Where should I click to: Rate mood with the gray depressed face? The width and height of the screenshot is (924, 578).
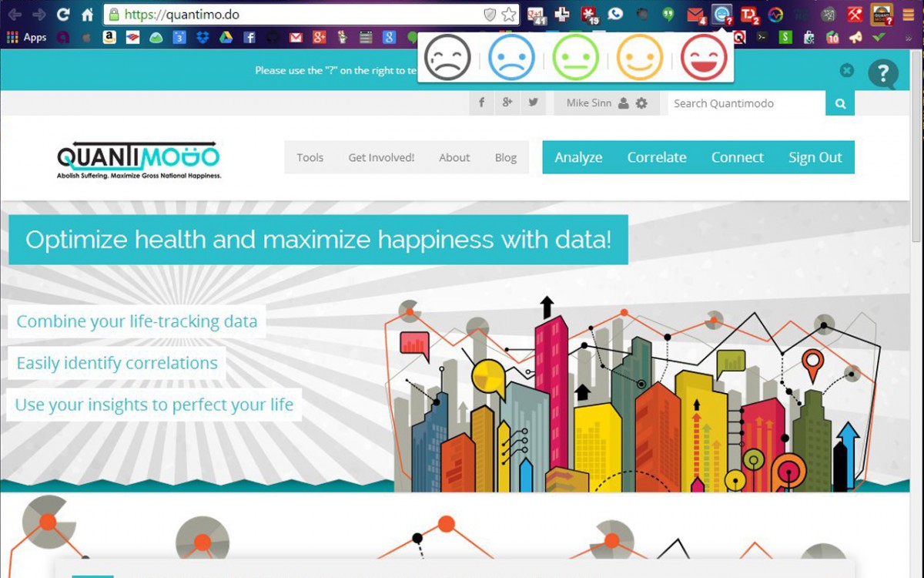click(x=447, y=58)
